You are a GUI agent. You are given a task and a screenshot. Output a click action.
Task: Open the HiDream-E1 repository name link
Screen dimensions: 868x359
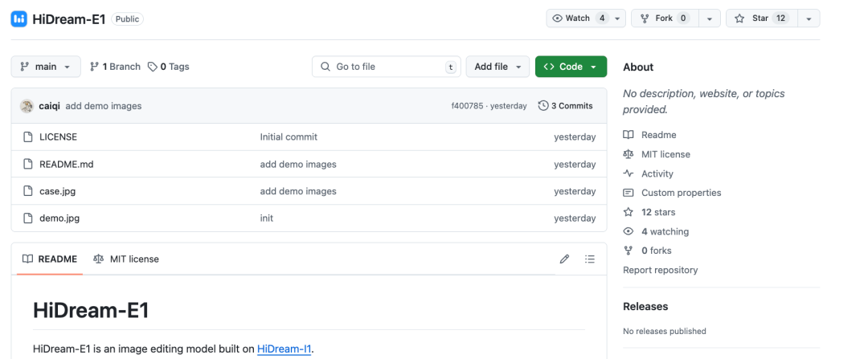(x=69, y=19)
